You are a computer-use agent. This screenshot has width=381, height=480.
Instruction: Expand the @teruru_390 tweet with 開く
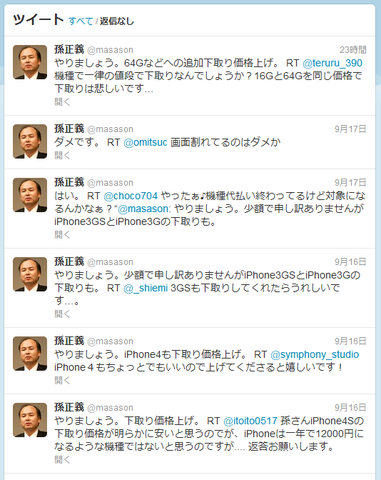pyautogui.click(x=62, y=102)
